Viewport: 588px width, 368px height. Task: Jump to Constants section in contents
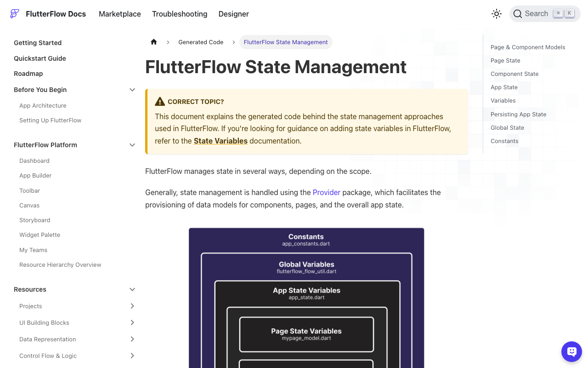point(504,141)
